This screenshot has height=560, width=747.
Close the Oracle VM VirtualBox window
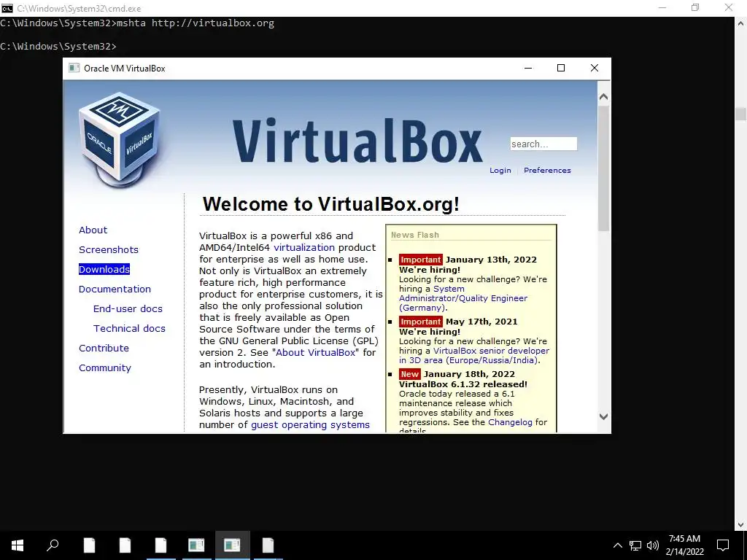(x=595, y=68)
